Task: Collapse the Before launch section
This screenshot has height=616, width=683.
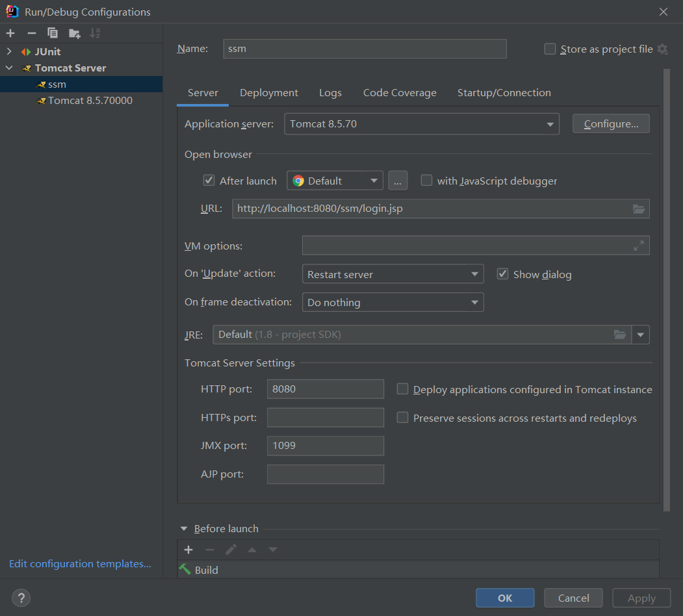Action: pyautogui.click(x=184, y=528)
